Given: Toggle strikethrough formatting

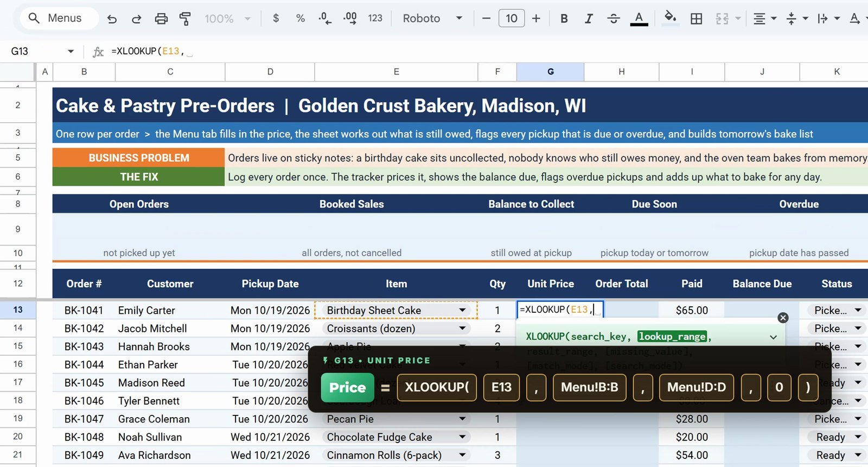Looking at the screenshot, I should coord(614,18).
